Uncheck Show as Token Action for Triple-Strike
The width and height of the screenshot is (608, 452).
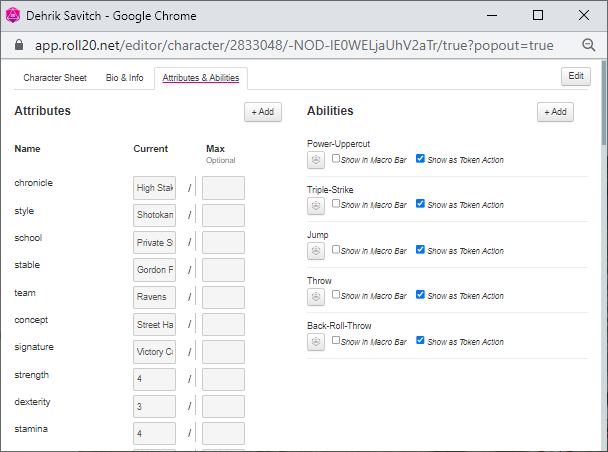[420, 204]
